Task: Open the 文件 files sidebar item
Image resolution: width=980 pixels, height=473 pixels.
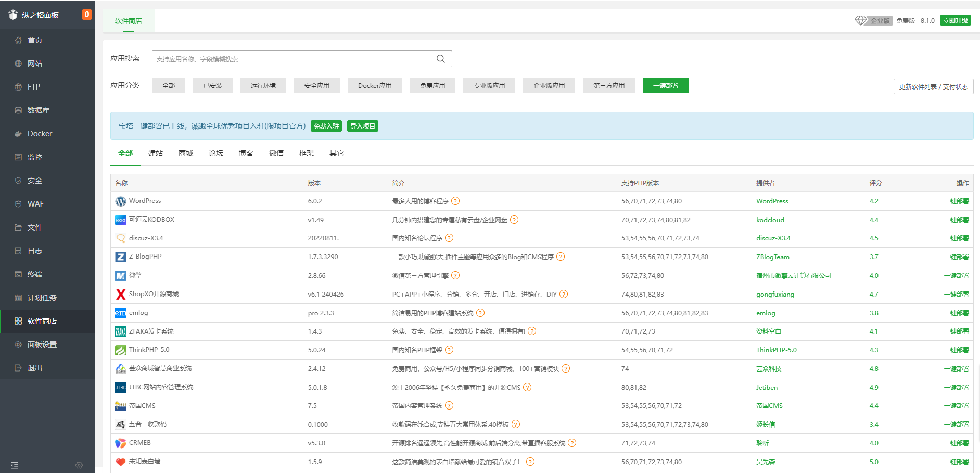Action: coord(47,227)
